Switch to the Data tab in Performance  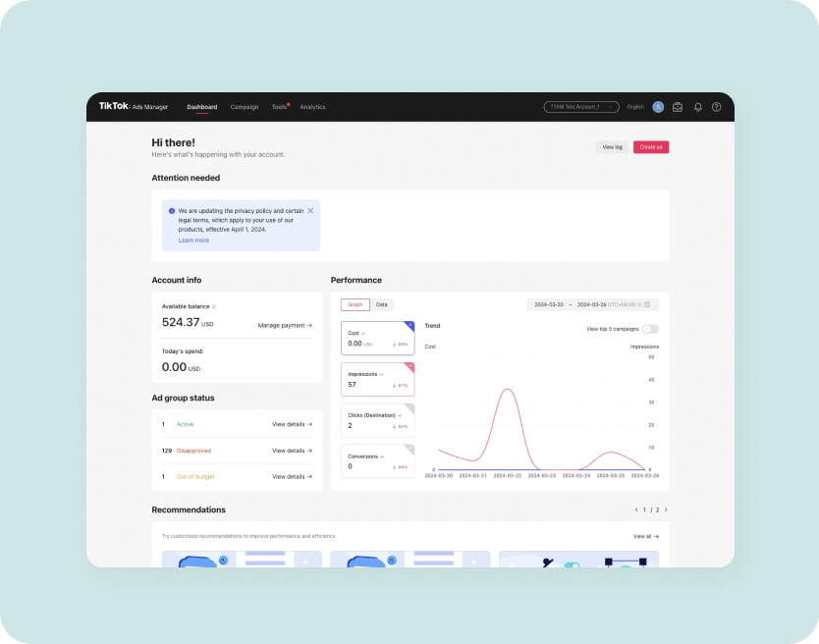coord(381,304)
